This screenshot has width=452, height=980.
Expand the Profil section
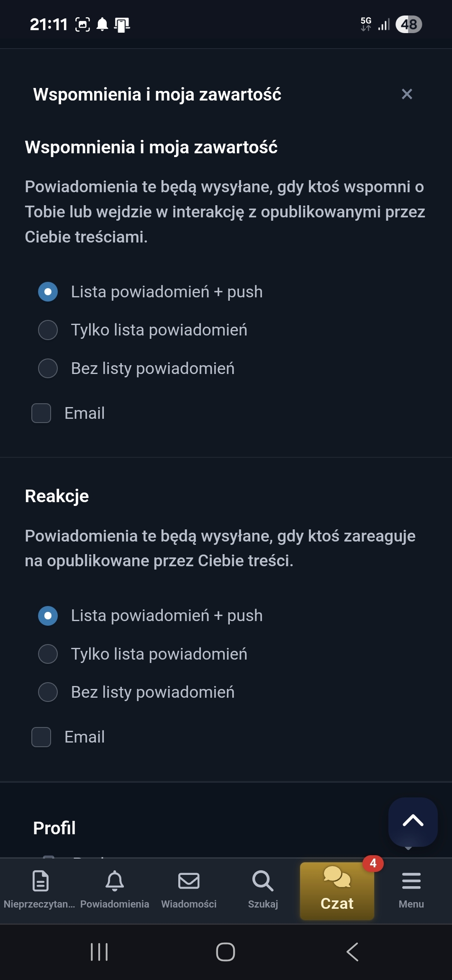[54, 828]
